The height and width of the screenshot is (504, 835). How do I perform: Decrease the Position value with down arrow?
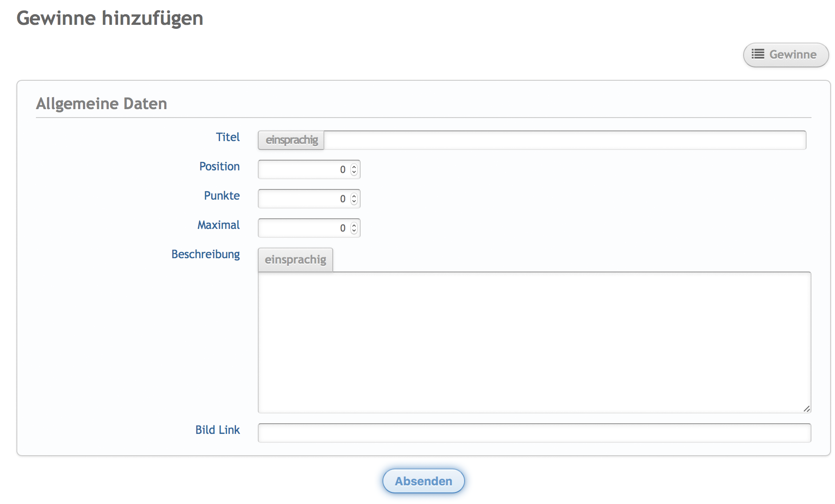point(354,172)
